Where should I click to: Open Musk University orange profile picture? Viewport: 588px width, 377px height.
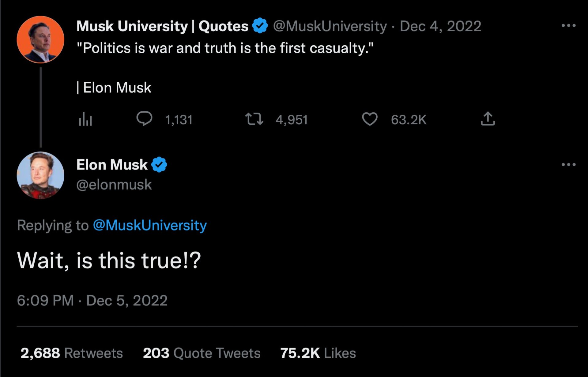tap(40, 40)
